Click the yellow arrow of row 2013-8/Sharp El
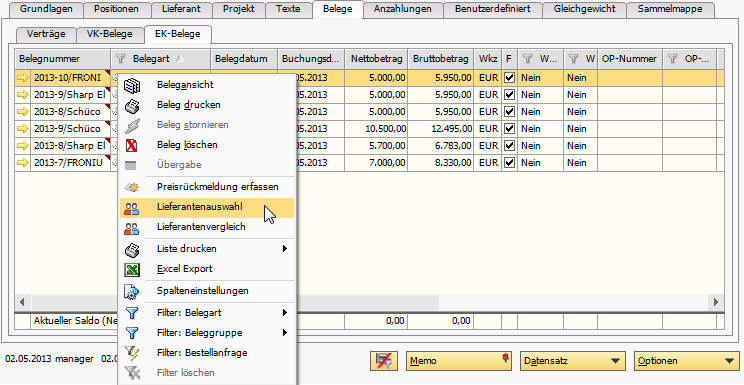Screen dimensions: 744x385 point(22,146)
